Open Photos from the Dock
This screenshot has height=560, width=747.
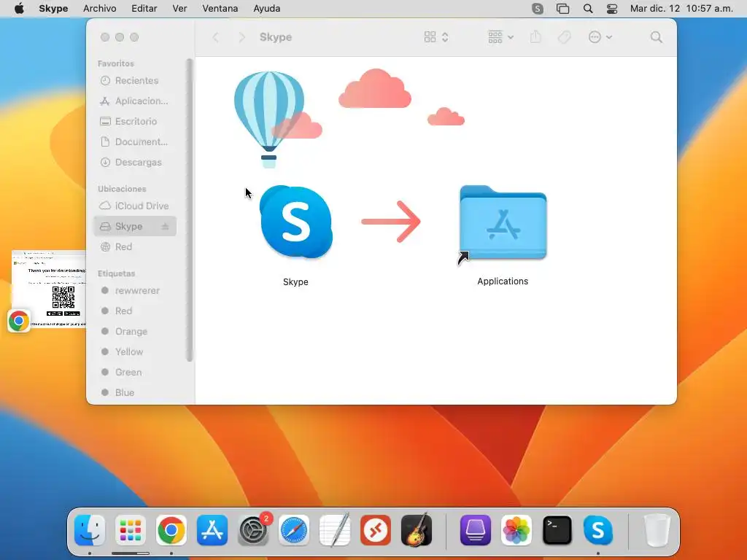coord(516,530)
